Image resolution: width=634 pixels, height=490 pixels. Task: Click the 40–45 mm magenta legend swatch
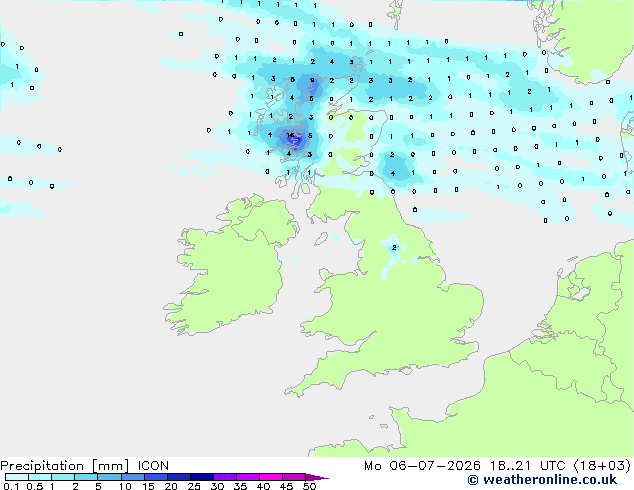271,477
